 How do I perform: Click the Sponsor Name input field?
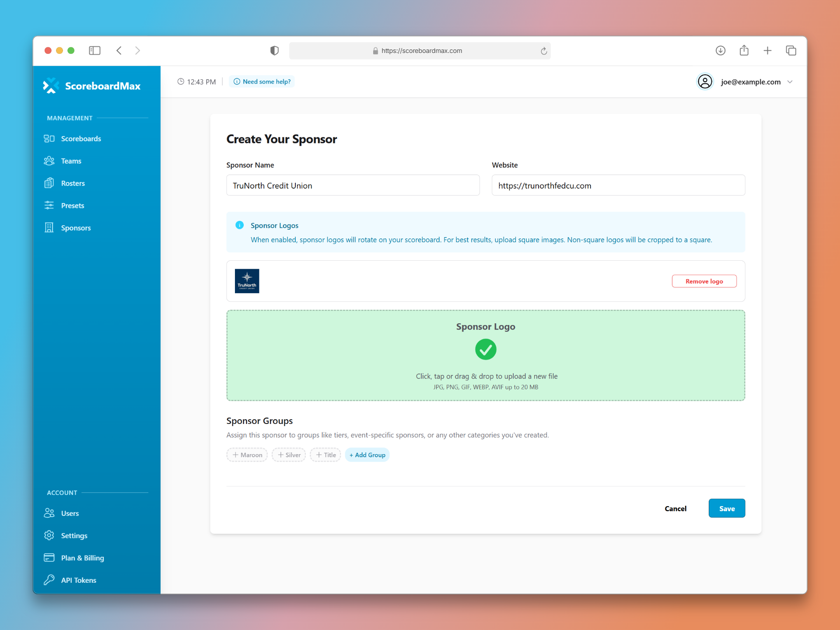[x=353, y=185]
